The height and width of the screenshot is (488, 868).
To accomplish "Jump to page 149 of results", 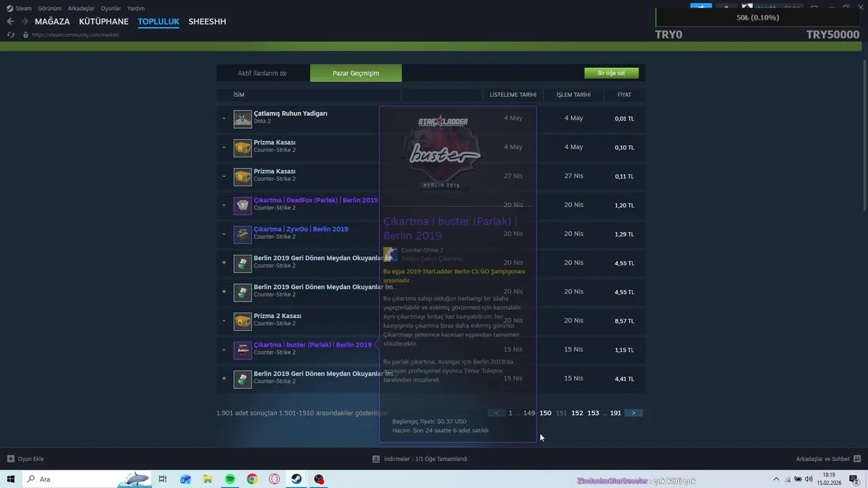I will point(529,413).
